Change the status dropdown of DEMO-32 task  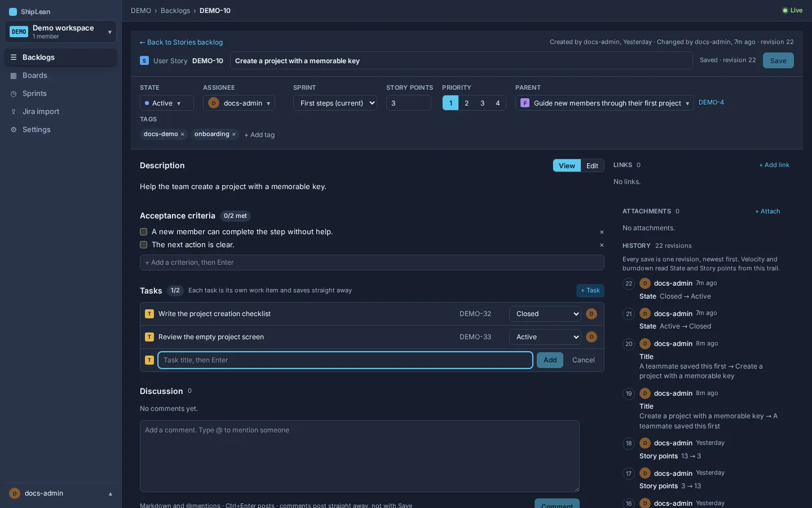click(545, 314)
